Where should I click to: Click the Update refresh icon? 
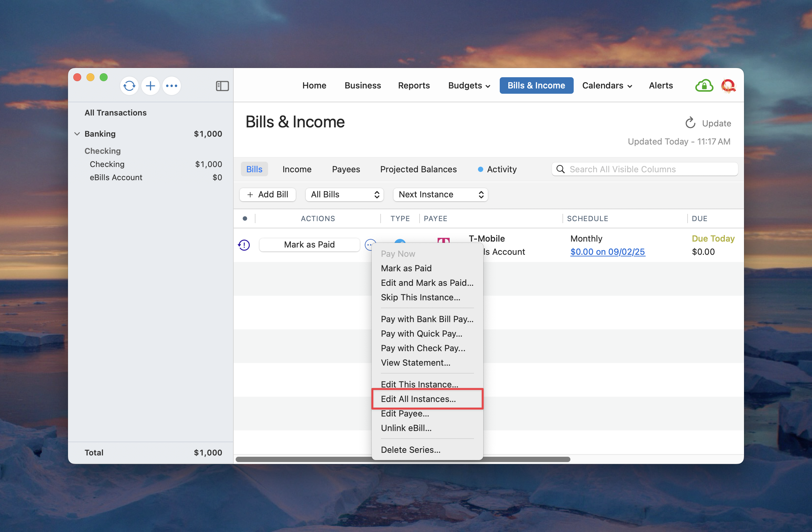click(690, 123)
